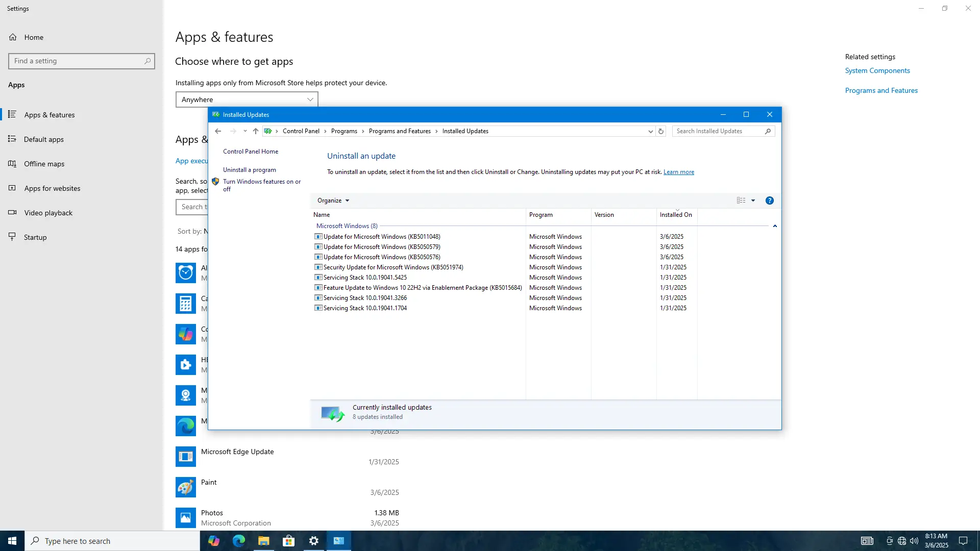Open the address bar history dropdown
This screenshot has width=980, height=551.
click(x=650, y=131)
